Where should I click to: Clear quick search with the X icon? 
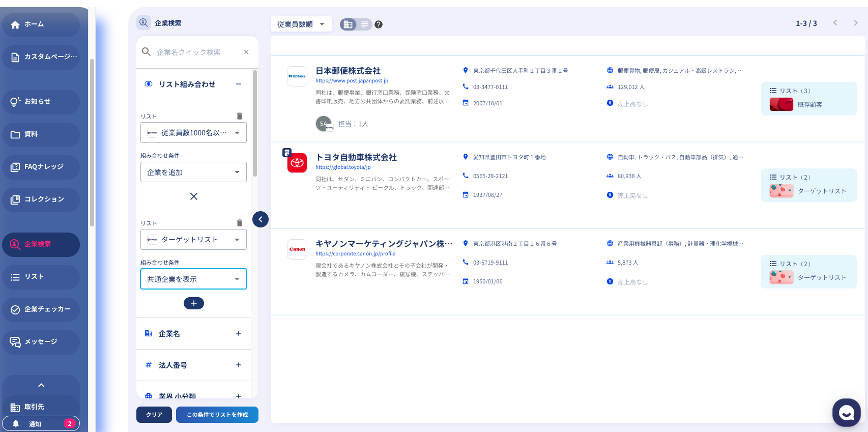click(x=246, y=52)
